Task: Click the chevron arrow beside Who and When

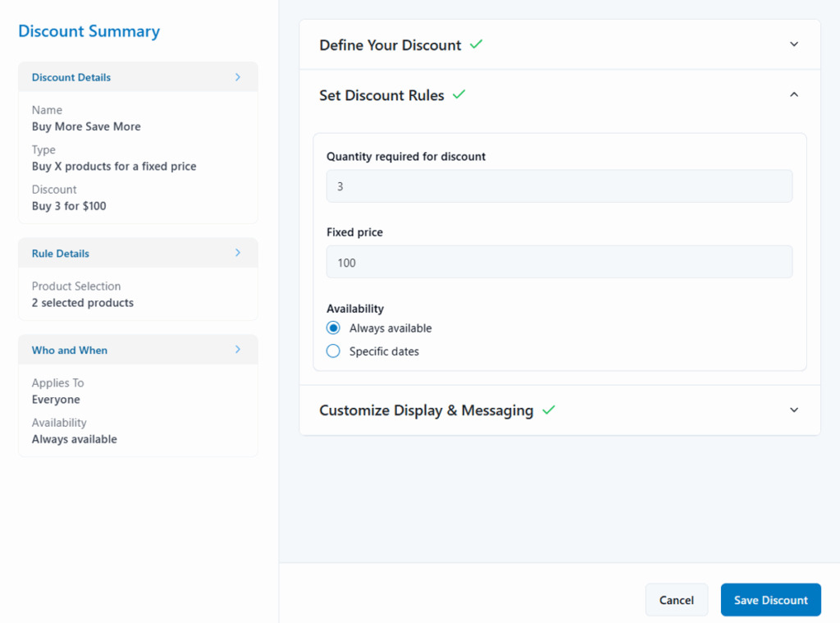Action: (238, 350)
